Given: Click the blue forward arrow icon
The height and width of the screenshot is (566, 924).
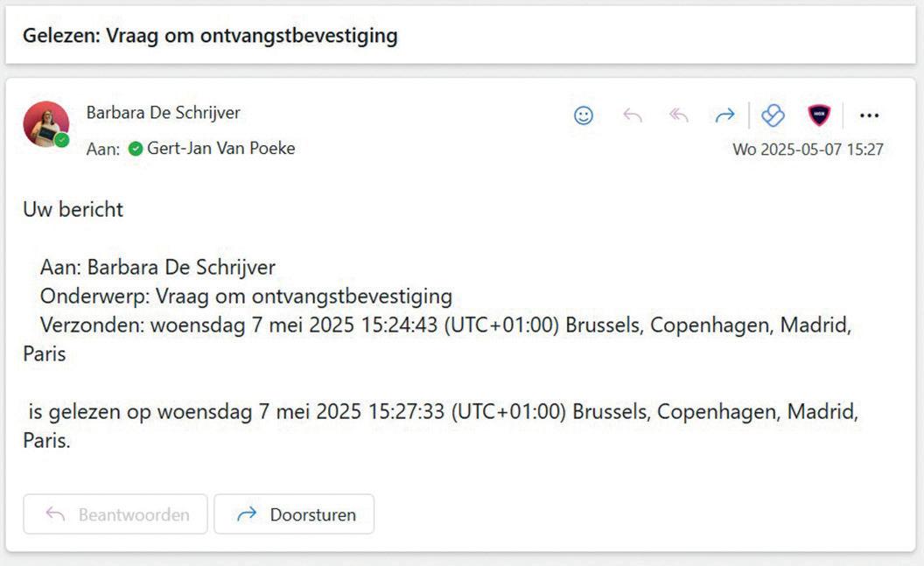Looking at the screenshot, I should pos(724,115).
